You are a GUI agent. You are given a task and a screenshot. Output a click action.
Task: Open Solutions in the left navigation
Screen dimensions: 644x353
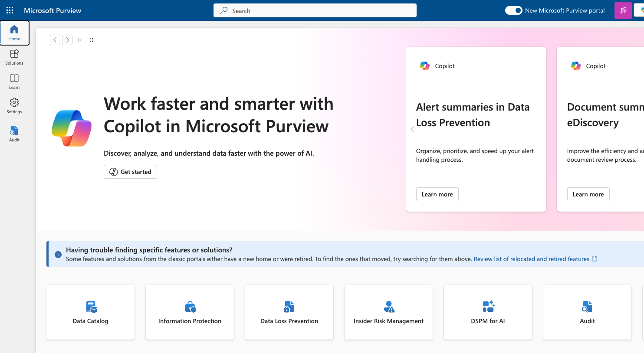tap(14, 57)
